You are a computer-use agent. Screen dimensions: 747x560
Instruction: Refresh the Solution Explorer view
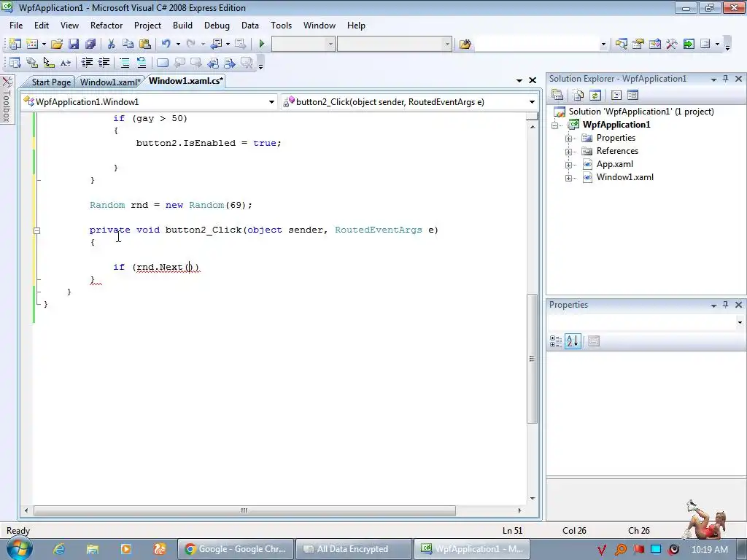coord(595,96)
